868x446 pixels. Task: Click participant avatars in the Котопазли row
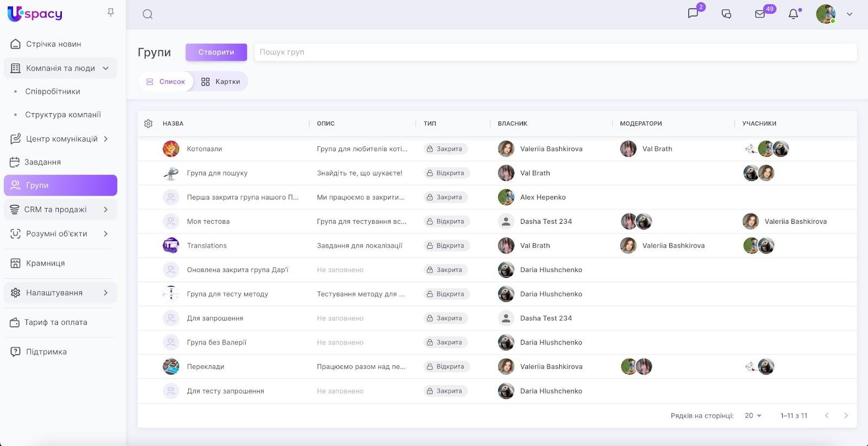click(766, 148)
